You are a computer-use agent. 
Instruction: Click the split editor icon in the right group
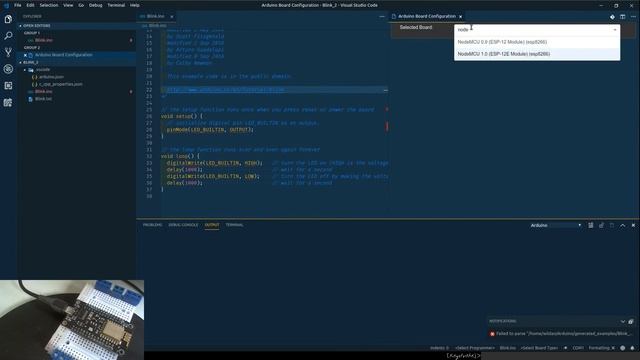click(x=622, y=17)
